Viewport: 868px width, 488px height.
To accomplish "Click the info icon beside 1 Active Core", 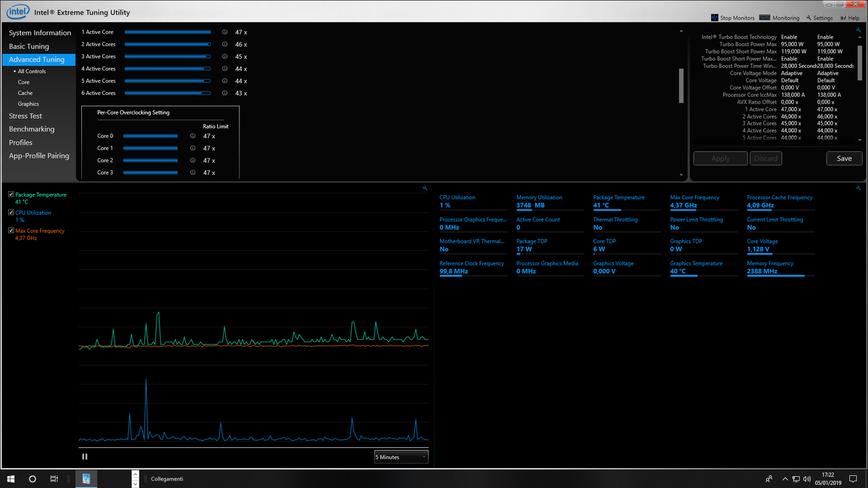I will pos(224,32).
